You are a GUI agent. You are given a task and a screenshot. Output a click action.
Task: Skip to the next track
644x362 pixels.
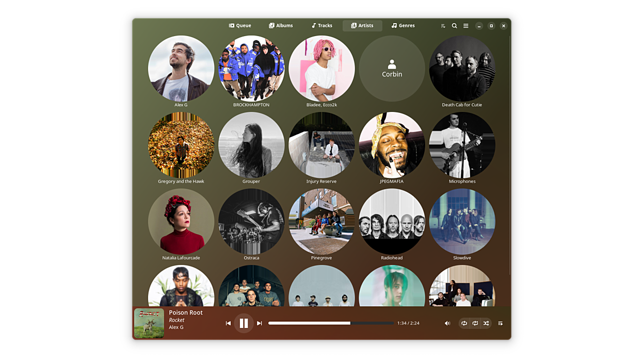[260, 323]
